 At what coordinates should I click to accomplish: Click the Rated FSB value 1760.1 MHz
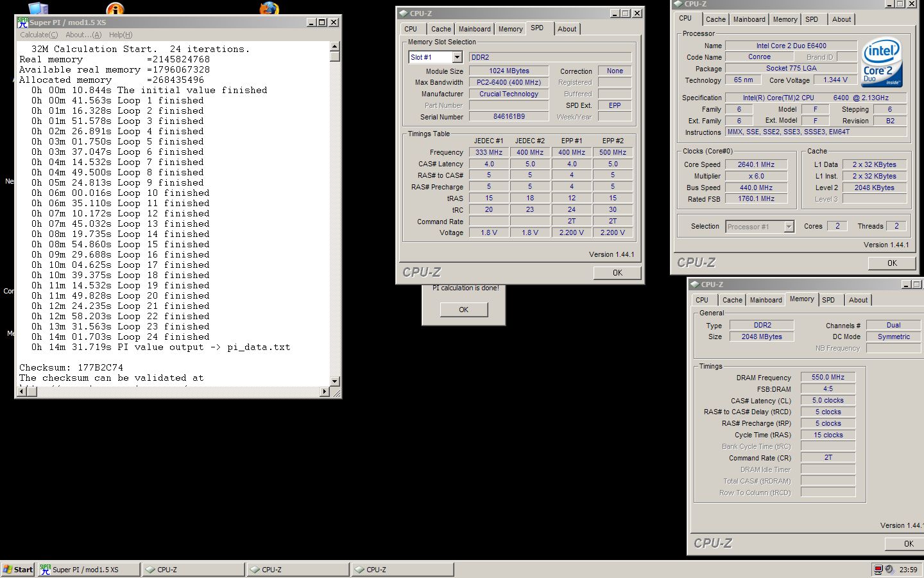(756, 199)
